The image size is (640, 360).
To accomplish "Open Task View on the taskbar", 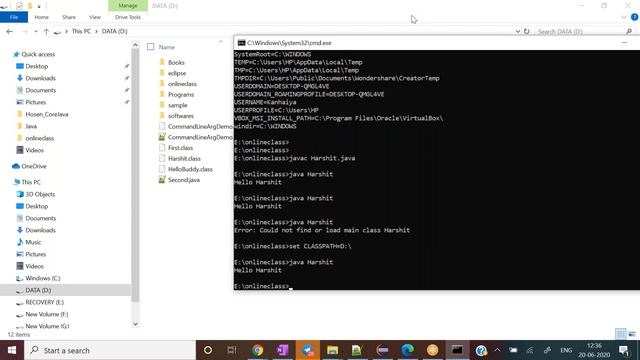I will click(x=232, y=350).
